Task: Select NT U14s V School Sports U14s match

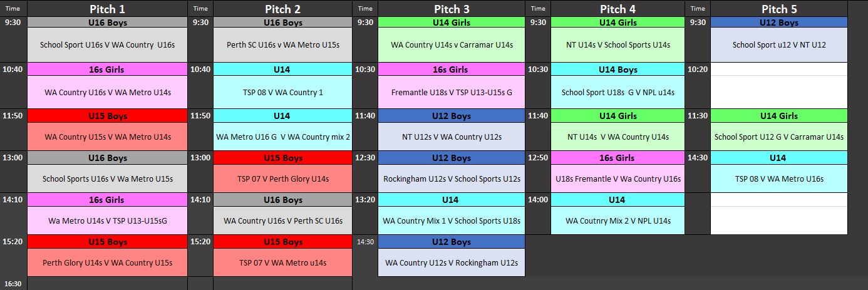Action: pyautogui.click(x=618, y=45)
